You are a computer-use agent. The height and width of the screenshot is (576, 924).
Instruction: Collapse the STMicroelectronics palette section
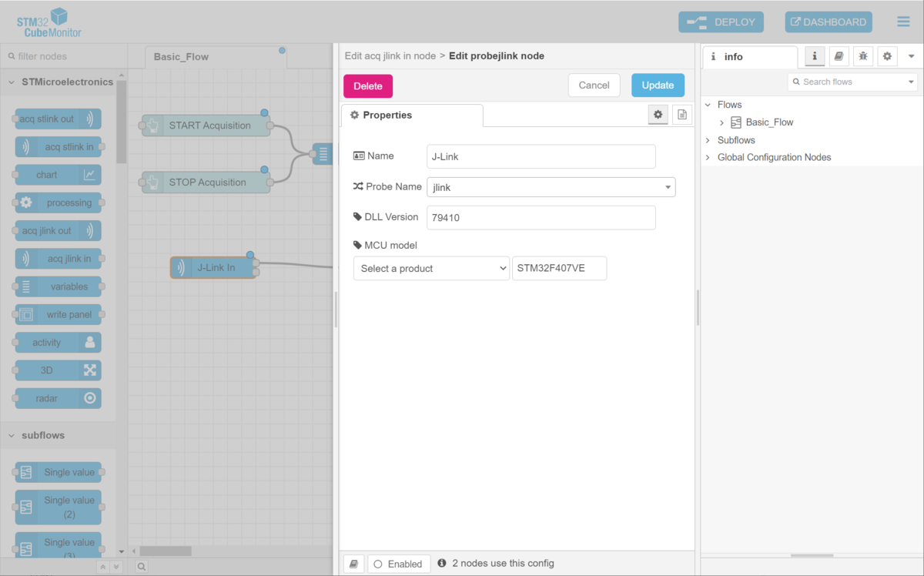point(10,82)
